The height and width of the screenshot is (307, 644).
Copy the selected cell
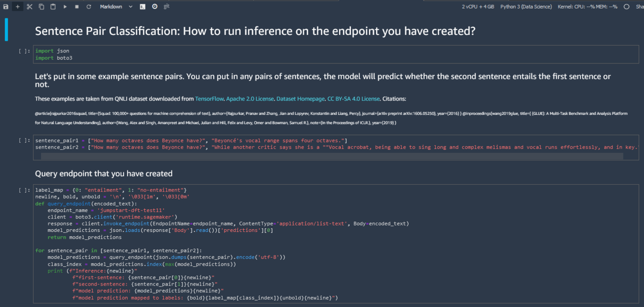pos(41,6)
